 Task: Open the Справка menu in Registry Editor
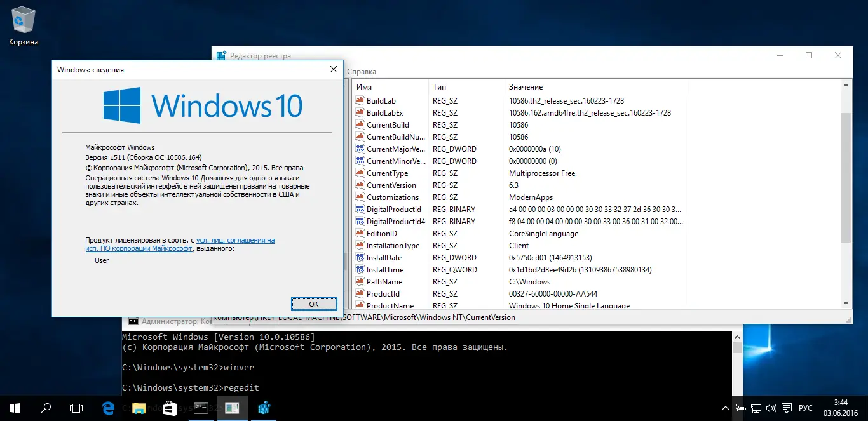click(x=362, y=72)
